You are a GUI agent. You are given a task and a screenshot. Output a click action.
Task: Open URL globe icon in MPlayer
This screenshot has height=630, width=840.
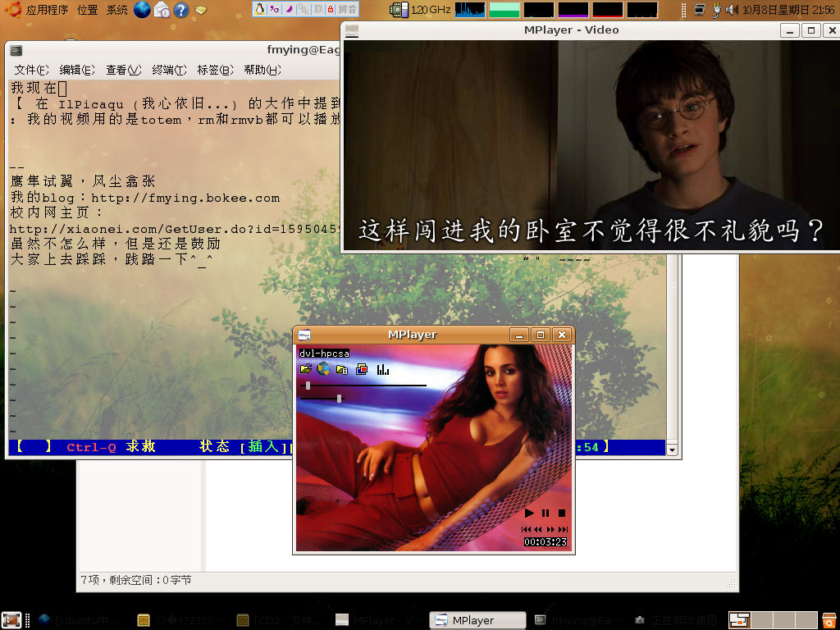point(323,369)
